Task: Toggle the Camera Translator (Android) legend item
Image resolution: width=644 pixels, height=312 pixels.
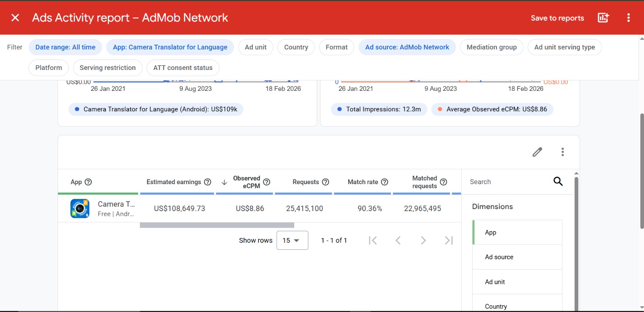Action: pyautogui.click(x=156, y=109)
